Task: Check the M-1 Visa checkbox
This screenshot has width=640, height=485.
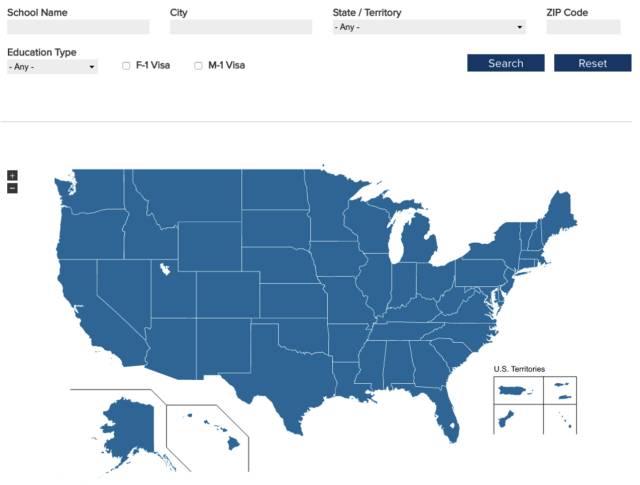Action: point(198,66)
